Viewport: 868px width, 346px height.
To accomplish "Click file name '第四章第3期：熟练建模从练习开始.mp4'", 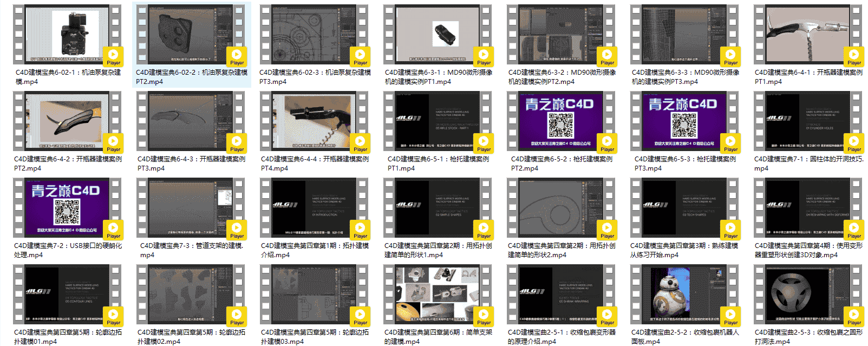I will (x=686, y=250).
